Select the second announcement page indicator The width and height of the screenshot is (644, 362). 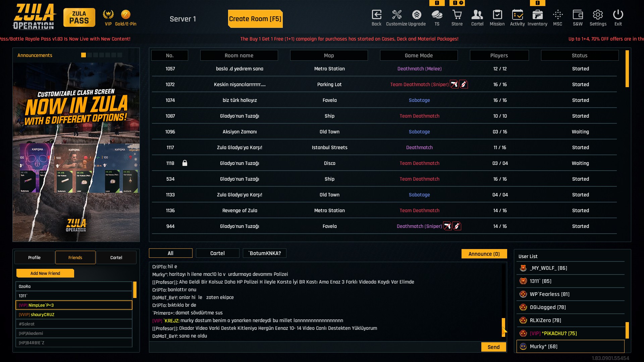pyautogui.click(x=90, y=55)
